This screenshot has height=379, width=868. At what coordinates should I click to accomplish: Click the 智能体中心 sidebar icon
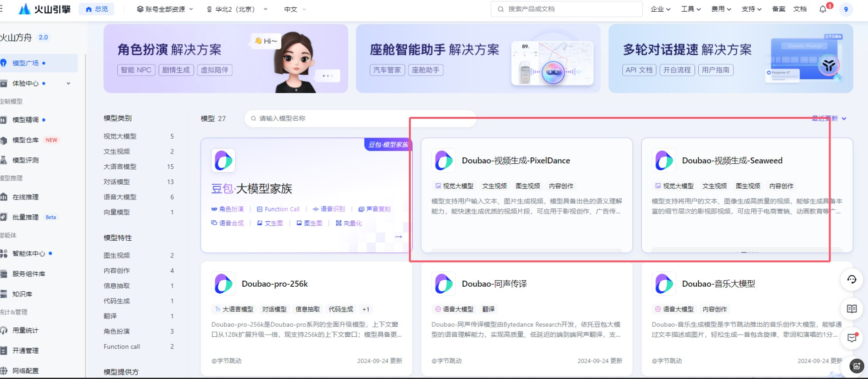(x=4, y=254)
